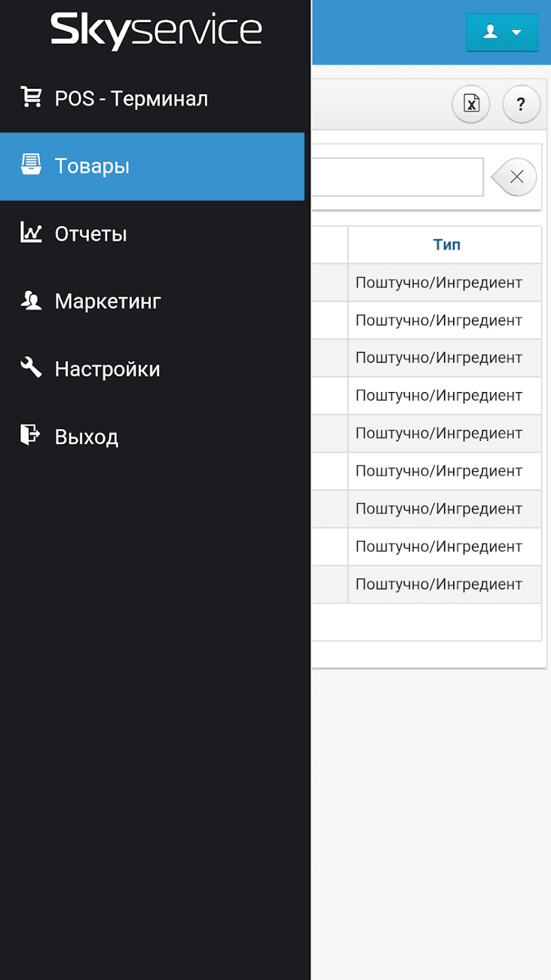Click the Товары inventory box icon
The image size is (551, 980).
[x=31, y=165]
